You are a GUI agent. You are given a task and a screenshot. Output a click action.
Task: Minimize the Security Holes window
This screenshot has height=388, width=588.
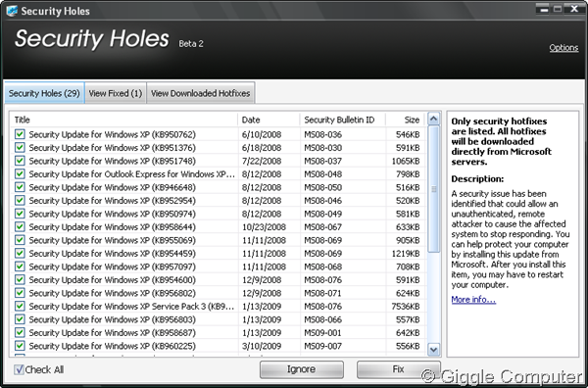(x=543, y=9)
